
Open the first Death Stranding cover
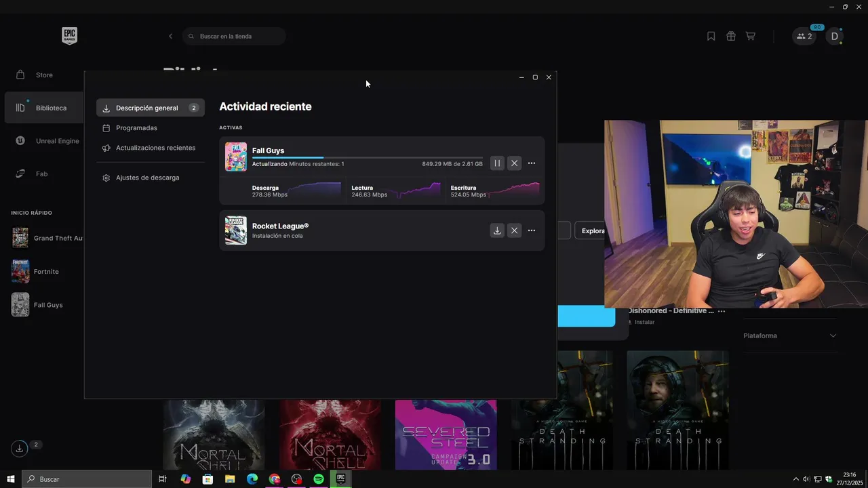(x=562, y=410)
